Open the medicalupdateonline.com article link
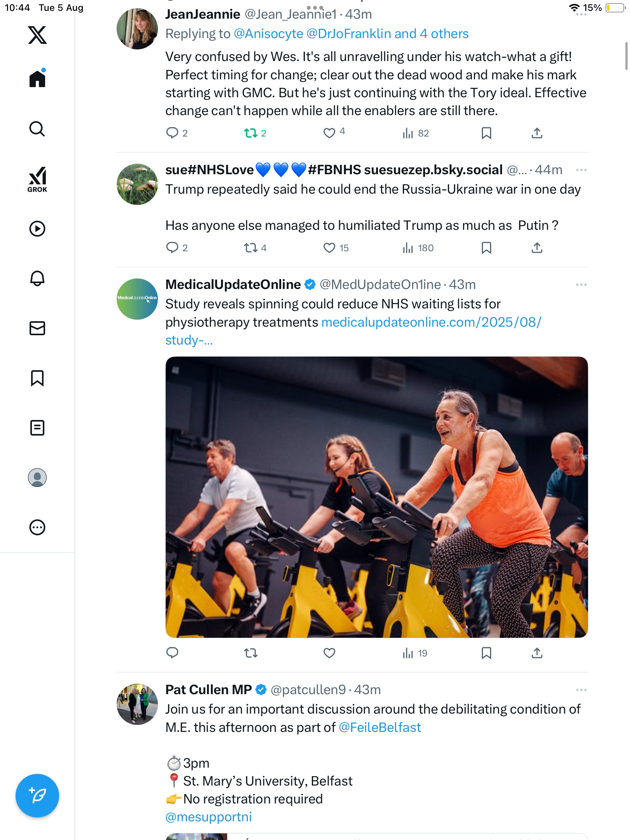The width and height of the screenshot is (630, 840). pyautogui.click(x=431, y=322)
